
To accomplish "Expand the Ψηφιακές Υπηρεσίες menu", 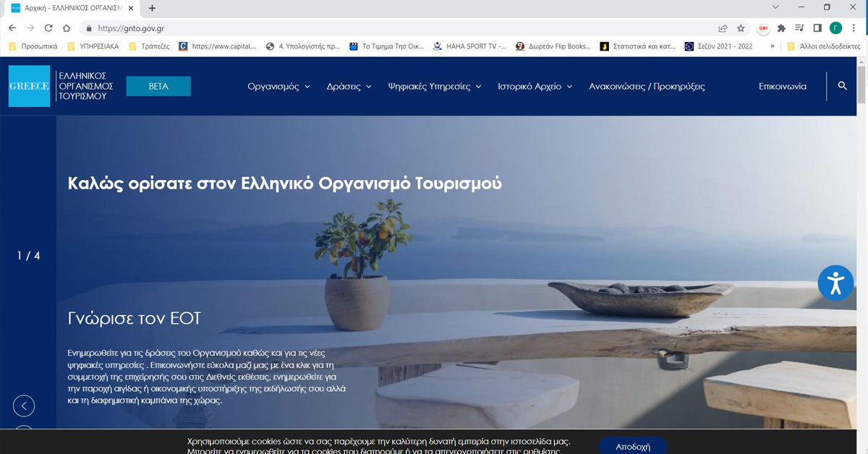I will coord(435,86).
